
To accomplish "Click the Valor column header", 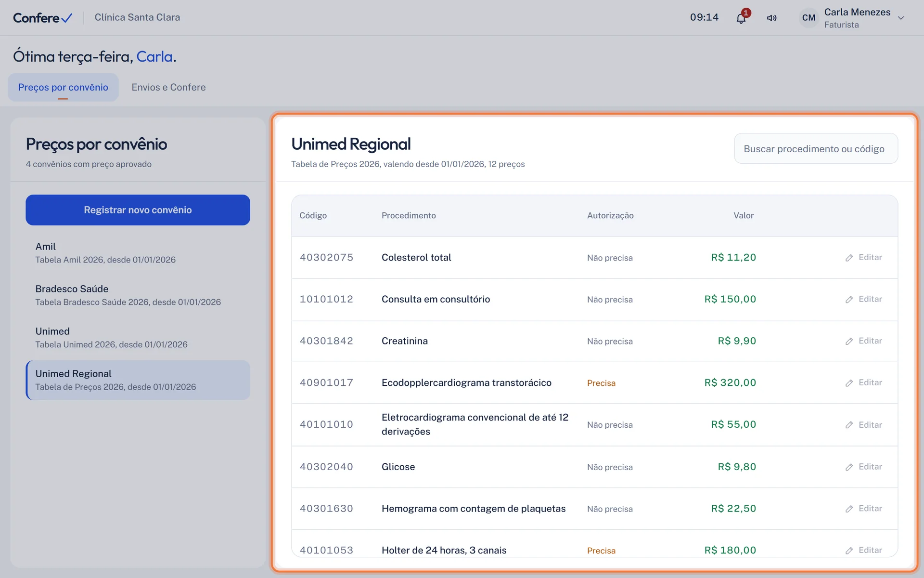I will (744, 215).
